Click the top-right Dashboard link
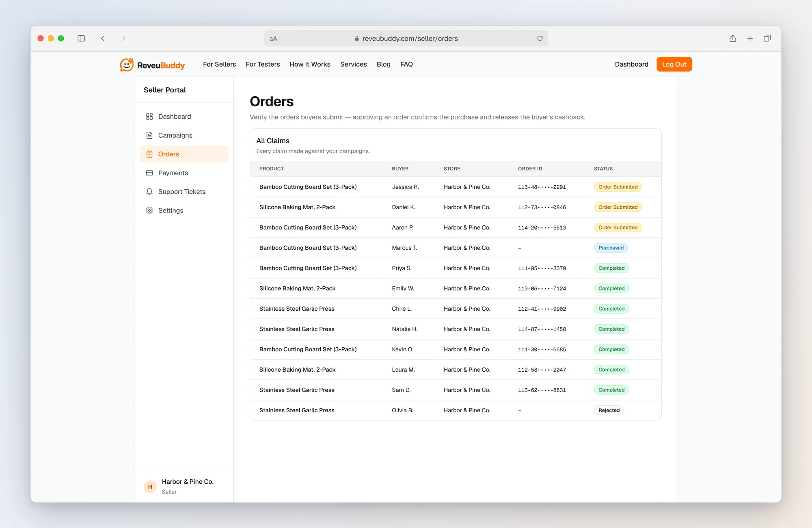The width and height of the screenshot is (812, 528). pos(632,64)
